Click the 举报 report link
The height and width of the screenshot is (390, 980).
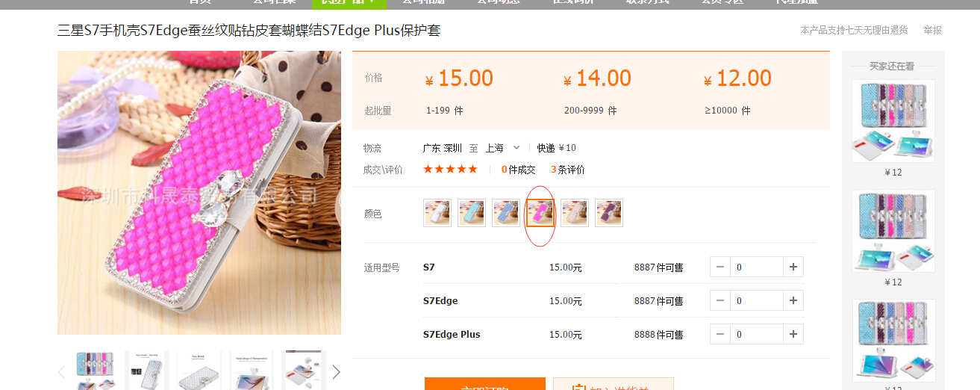[x=933, y=31]
